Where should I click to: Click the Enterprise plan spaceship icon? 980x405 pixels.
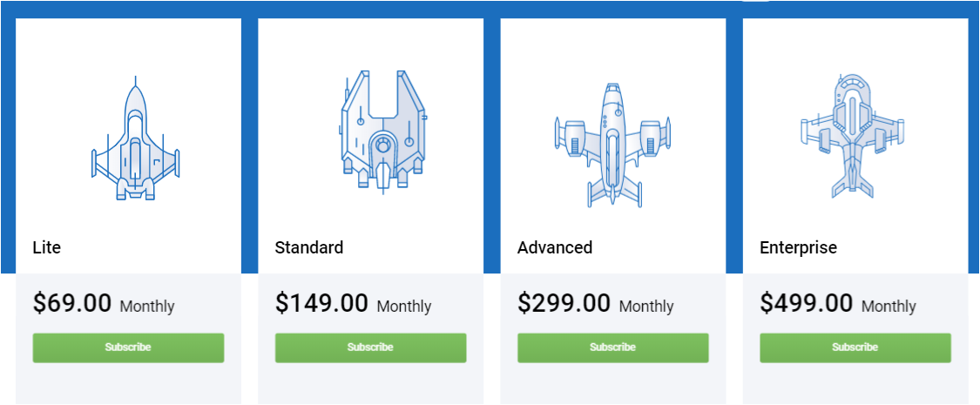(853, 136)
